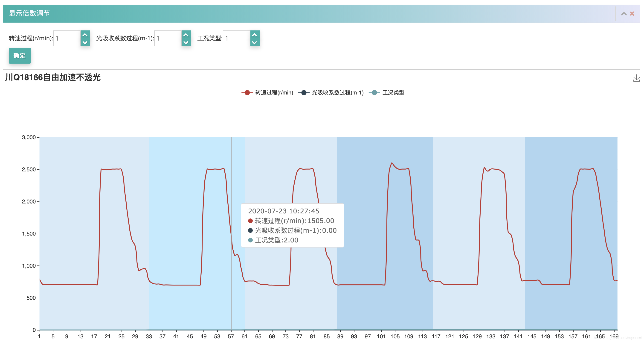Image resolution: width=644 pixels, height=342 pixels.
Task: Download the chart as image
Action: pos(636,78)
